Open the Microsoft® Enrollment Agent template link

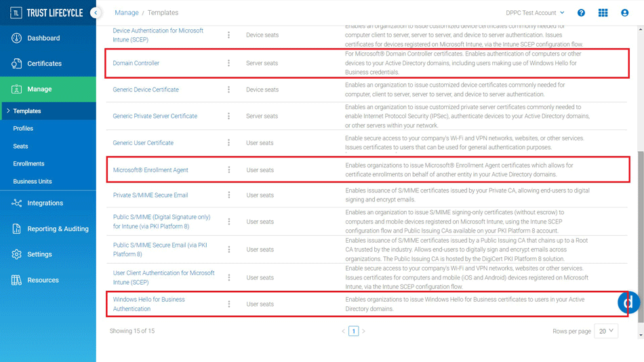[150, 170]
